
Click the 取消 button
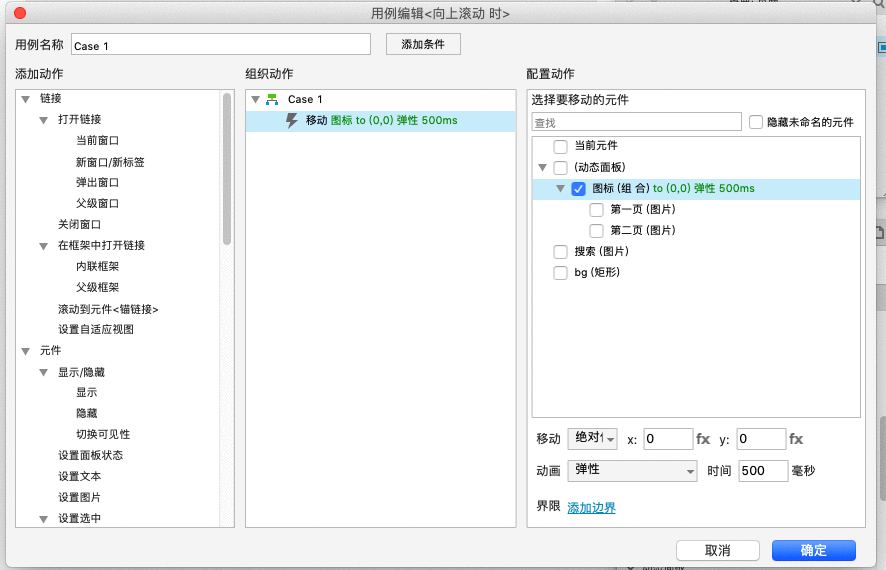pyautogui.click(x=718, y=550)
